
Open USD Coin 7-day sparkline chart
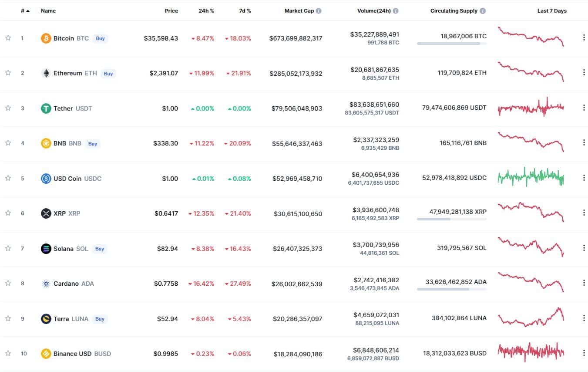tap(531, 177)
